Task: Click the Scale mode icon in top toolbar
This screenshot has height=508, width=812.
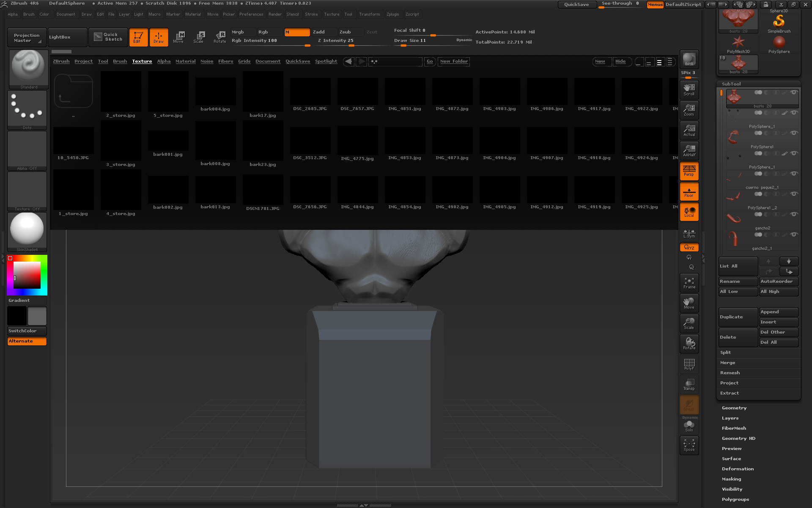Action: tap(198, 37)
